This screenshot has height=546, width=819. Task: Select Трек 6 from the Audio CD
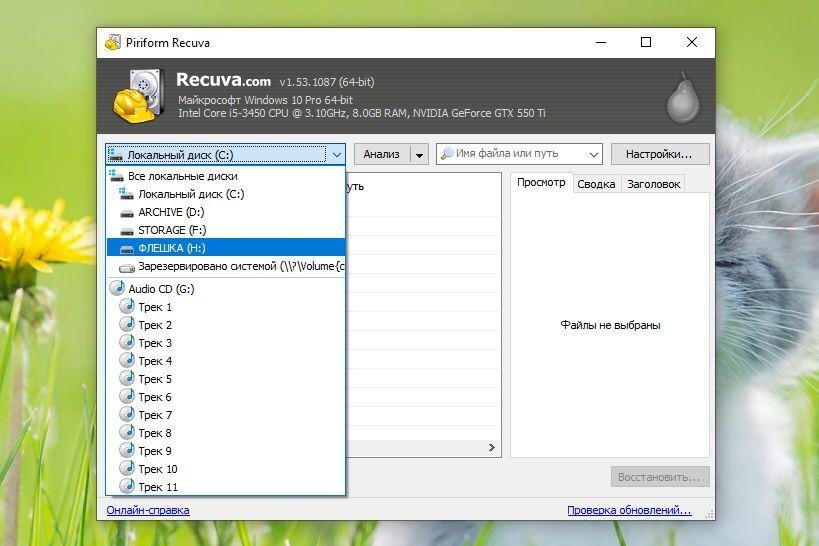pyautogui.click(x=225, y=397)
